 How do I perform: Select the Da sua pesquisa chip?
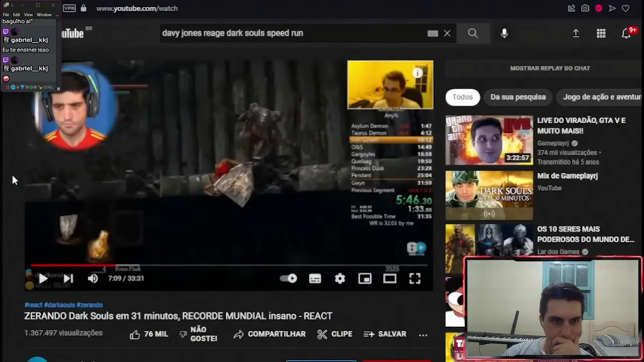518,97
